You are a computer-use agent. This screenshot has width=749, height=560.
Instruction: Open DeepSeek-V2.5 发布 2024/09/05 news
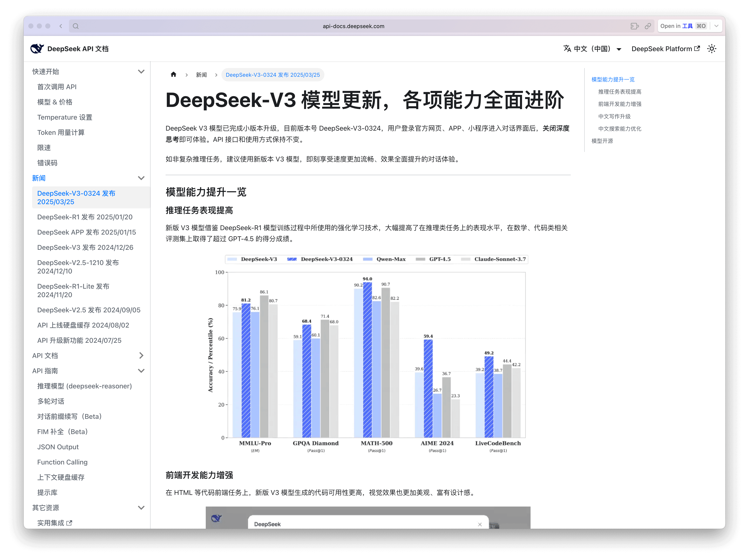coord(88,310)
